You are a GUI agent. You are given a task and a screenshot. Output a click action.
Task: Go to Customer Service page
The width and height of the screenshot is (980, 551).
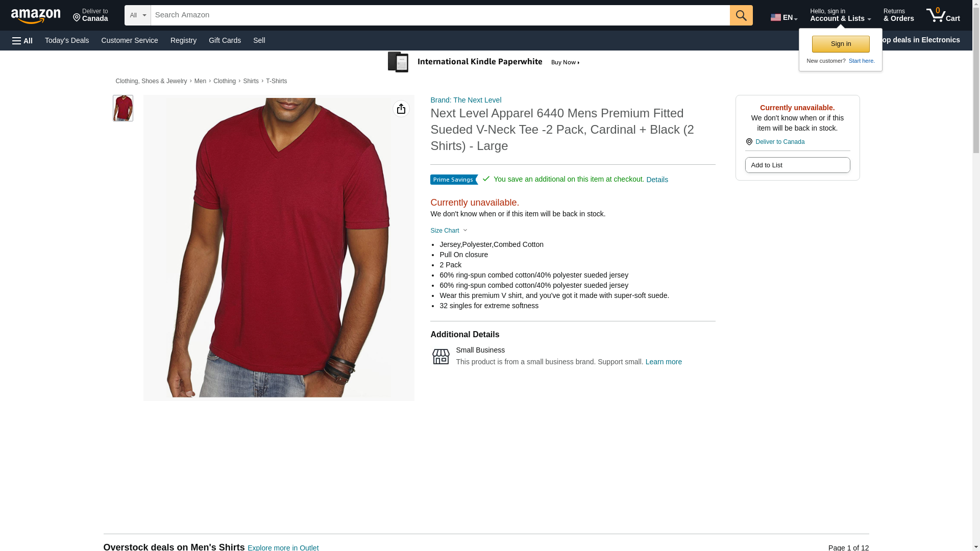[130, 40]
